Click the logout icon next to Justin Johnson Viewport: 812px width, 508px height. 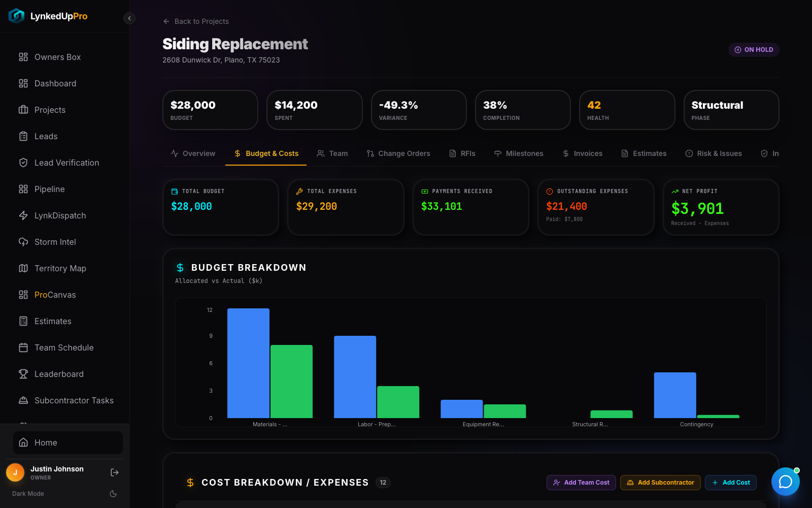pos(115,472)
